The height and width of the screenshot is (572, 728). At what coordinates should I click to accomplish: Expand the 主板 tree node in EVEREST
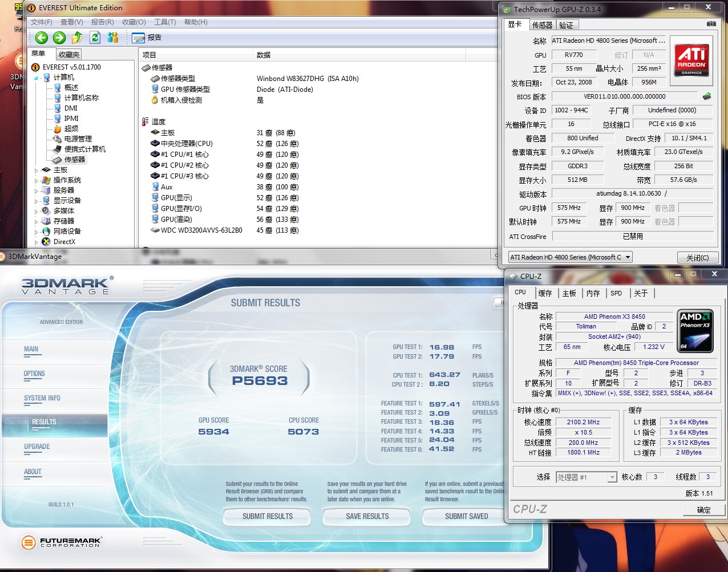(37, 170)
